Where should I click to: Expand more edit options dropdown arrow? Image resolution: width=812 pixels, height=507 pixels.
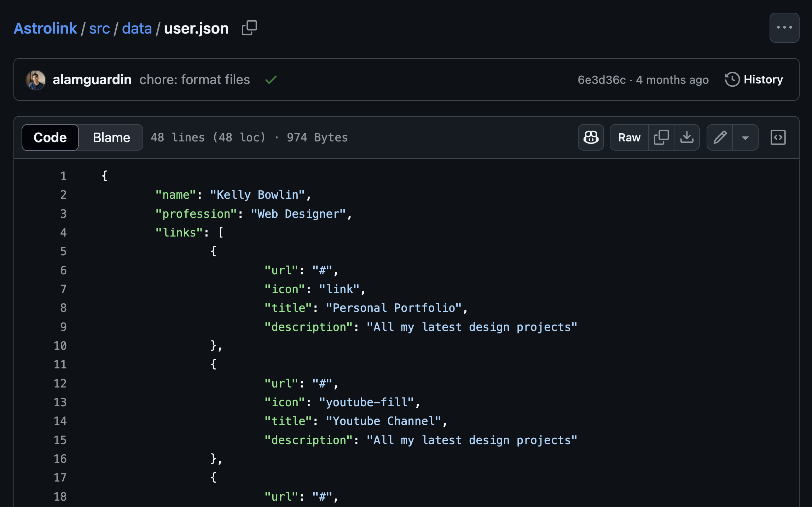(745, 137)
